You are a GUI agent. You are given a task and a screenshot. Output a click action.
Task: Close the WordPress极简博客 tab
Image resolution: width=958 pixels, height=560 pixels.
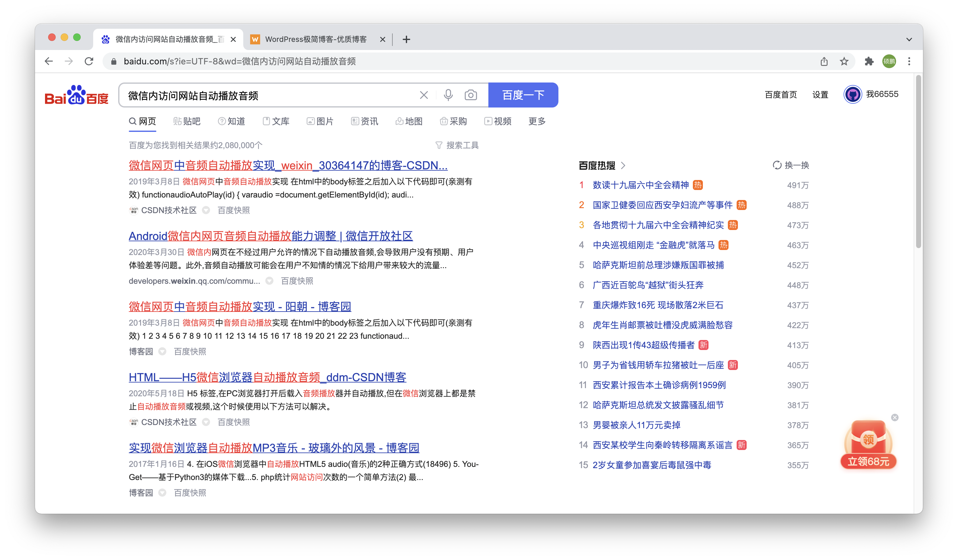point(382,39)
